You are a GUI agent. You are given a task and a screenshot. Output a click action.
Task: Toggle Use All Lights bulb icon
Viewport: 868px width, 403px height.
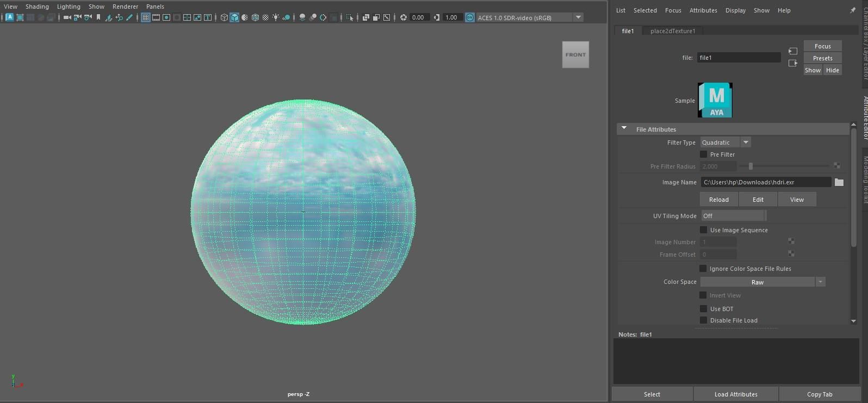(276, 17)
